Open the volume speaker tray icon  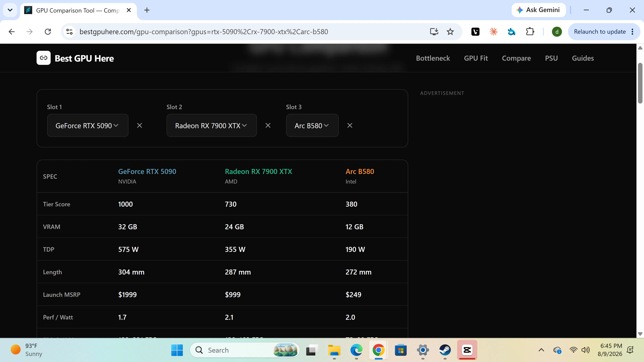(x=585, y=350)
